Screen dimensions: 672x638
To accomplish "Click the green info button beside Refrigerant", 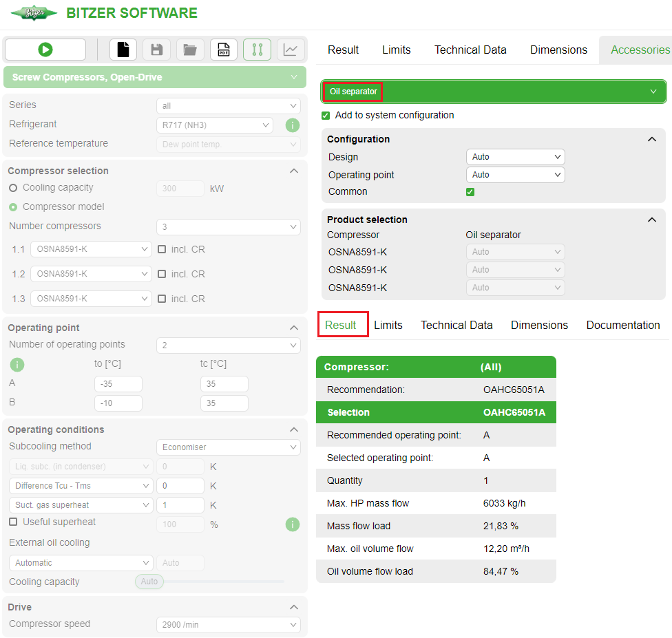I will click(x=292, y=125).
